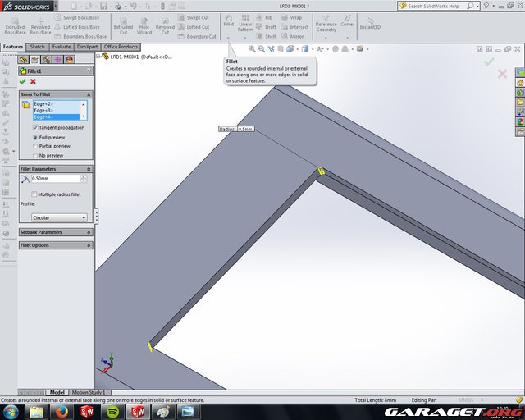Screen dimensions: 525x420
Task: Switch to the Motion Study 1 tab
Action: pos(90,393)
